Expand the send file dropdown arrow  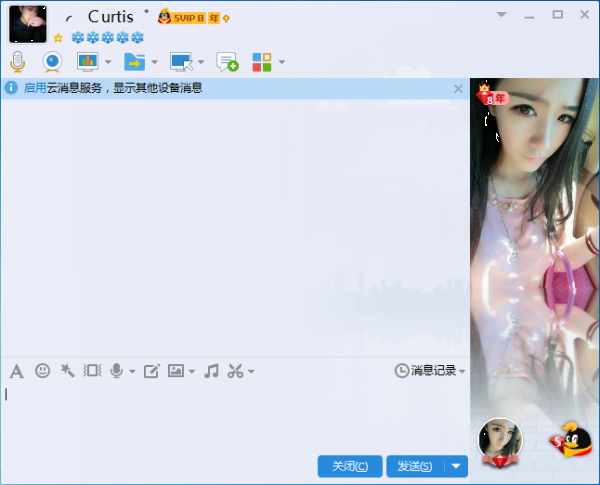point(155,62)
